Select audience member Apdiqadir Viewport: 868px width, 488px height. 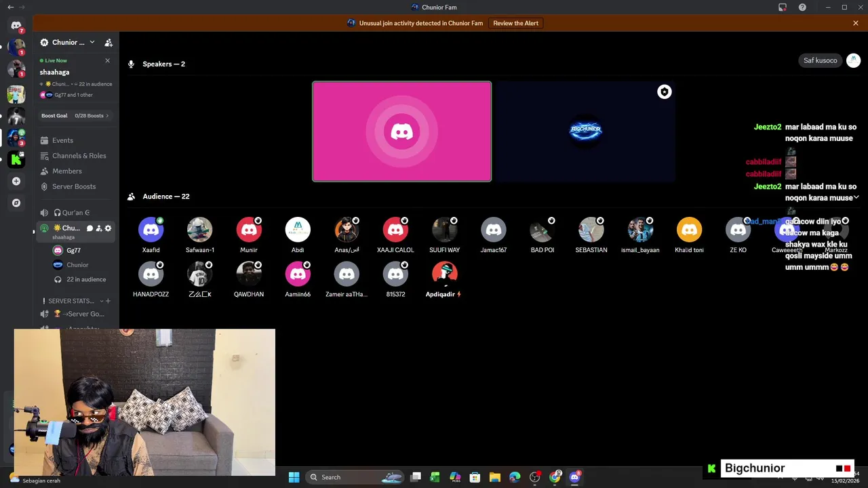445,279
